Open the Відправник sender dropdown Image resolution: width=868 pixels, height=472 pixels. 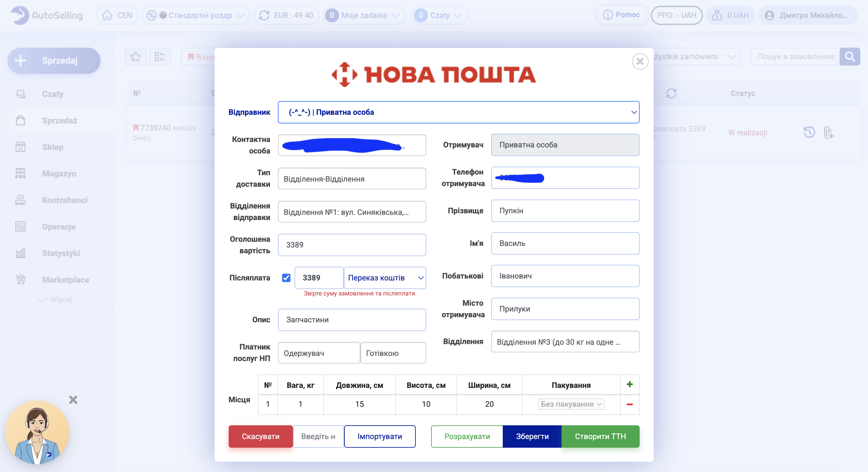[x=458, y=112]
